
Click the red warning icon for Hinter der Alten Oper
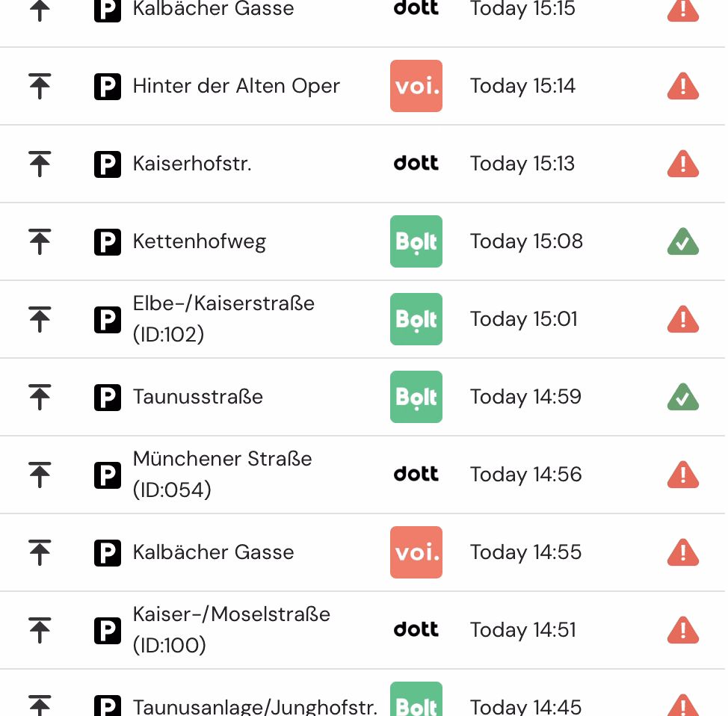pyautogui.click(x=682, y=86)
